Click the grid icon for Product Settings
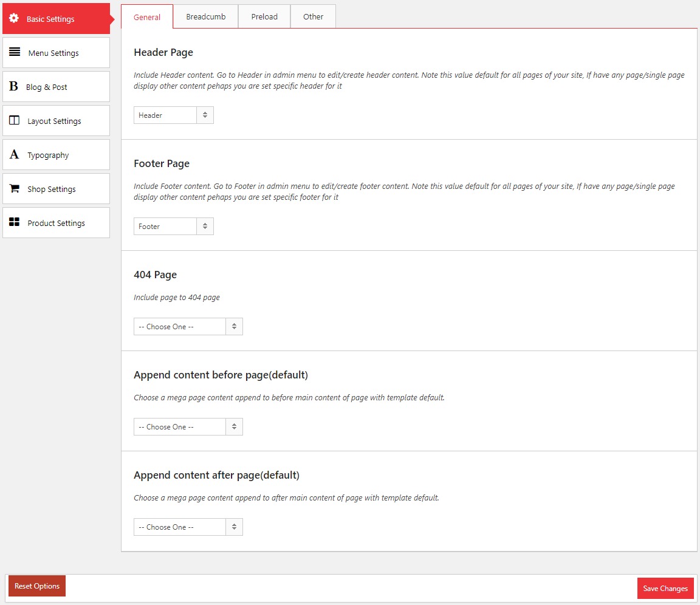700x605 pixels. [x=15, y=222]
